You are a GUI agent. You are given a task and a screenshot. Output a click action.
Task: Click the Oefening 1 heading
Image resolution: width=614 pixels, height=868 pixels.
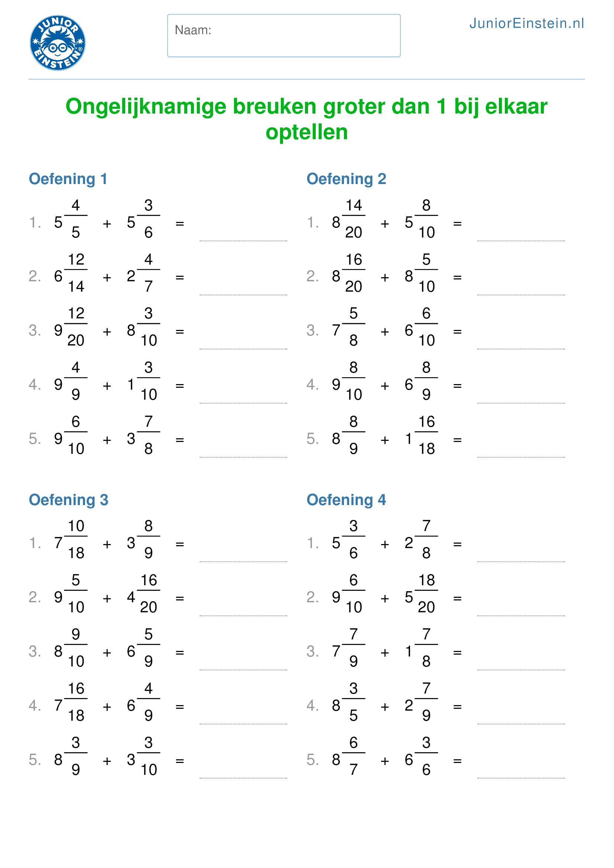tap(68, 179)
